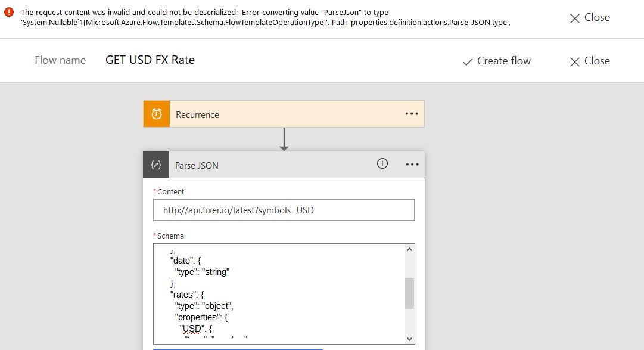The image size is (644, 350).
Task: Dismiss the error banner with Close
Action: pyautogui.click(x=590, y=18)
